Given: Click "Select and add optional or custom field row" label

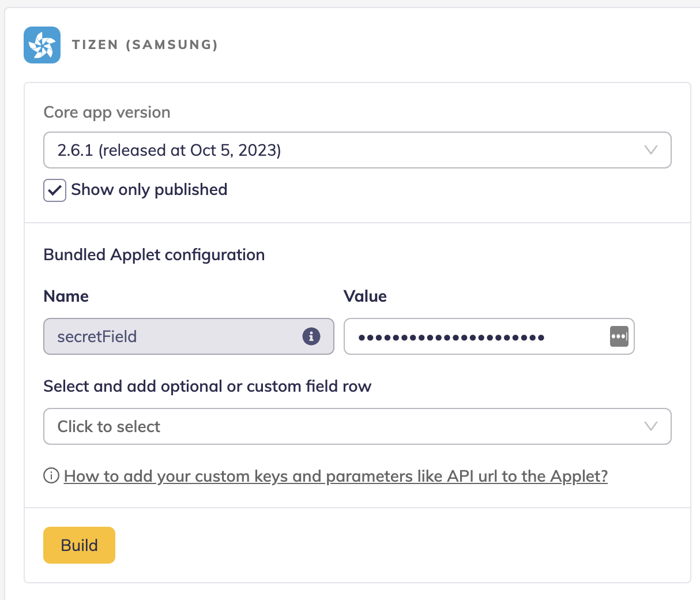Looking at the screenshot, I should [207, 387].
